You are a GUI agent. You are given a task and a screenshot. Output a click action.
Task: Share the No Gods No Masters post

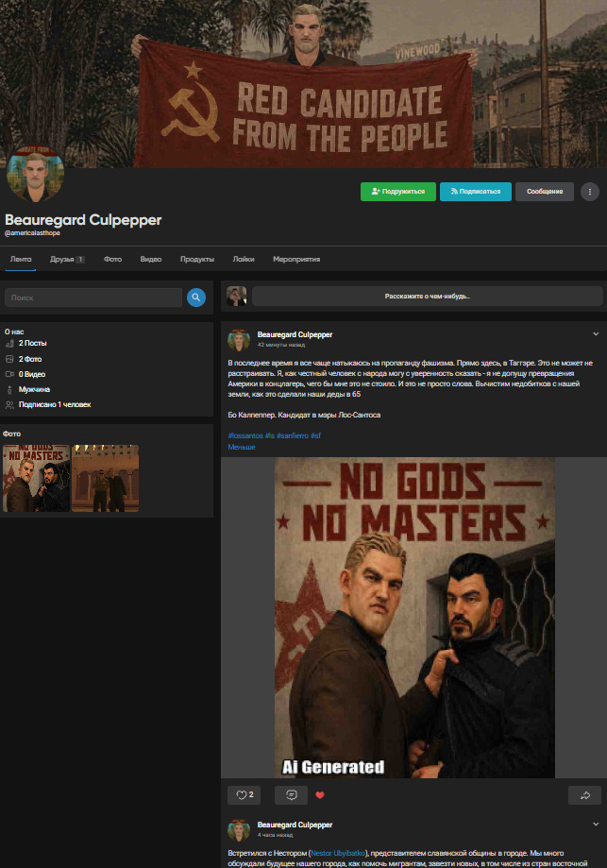pos(584,795)
